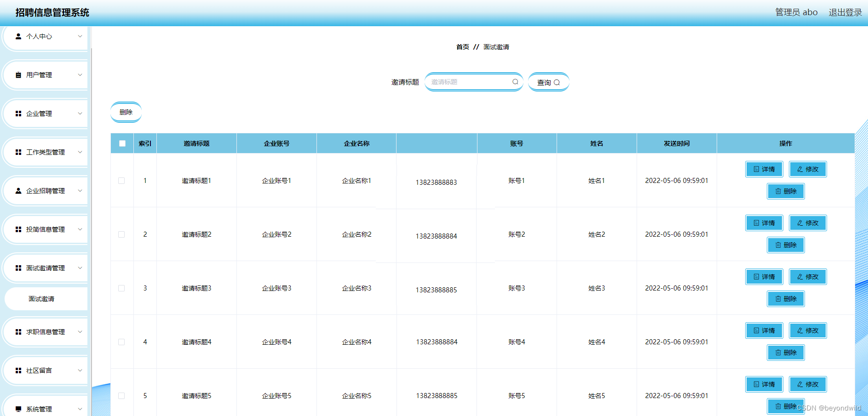
Task: Click the 系统管理 icon in sidebar
Action: [18, 408]
